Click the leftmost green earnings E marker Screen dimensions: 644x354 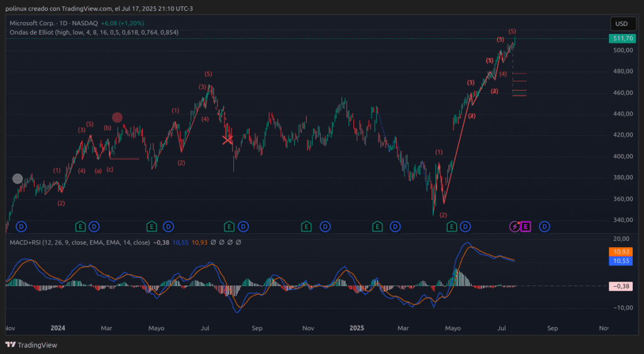pyautogui.click(x=80, y=226)
